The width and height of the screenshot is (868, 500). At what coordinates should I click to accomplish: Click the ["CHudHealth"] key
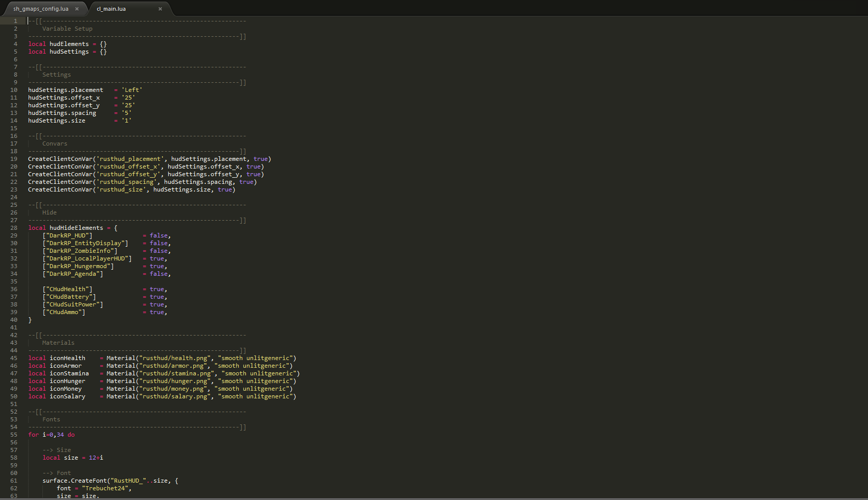tap(67, 289)
